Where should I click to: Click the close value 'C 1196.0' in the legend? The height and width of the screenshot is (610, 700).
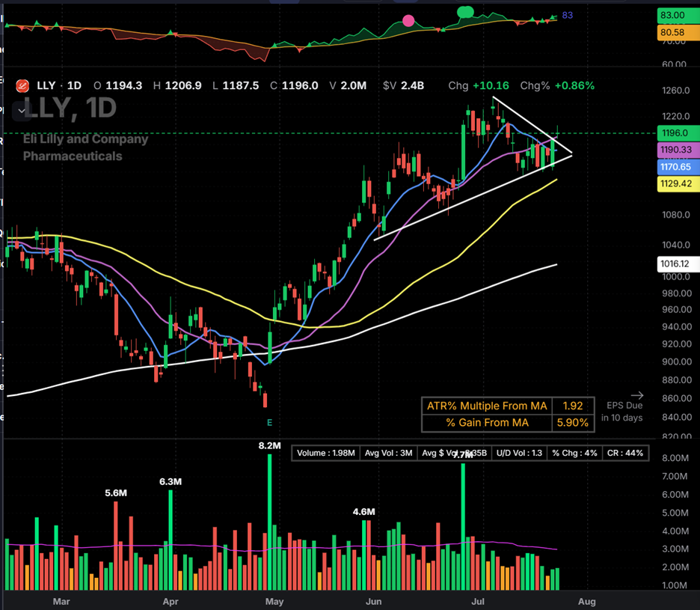pyautogui.click(x=294, y=86)
